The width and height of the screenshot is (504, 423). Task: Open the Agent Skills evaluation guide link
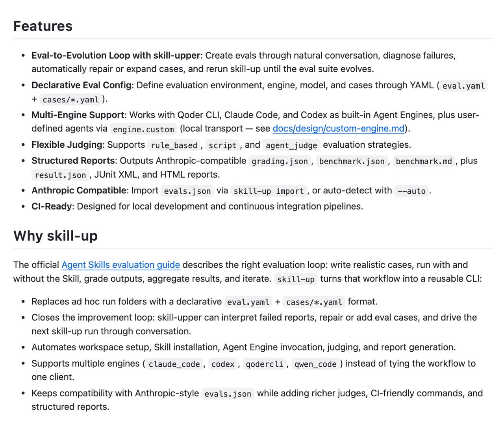120,265
